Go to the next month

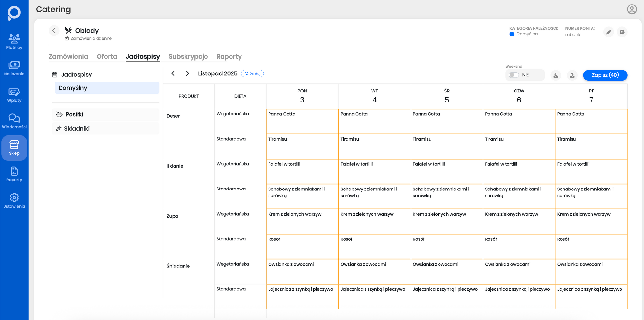point(188,73)
